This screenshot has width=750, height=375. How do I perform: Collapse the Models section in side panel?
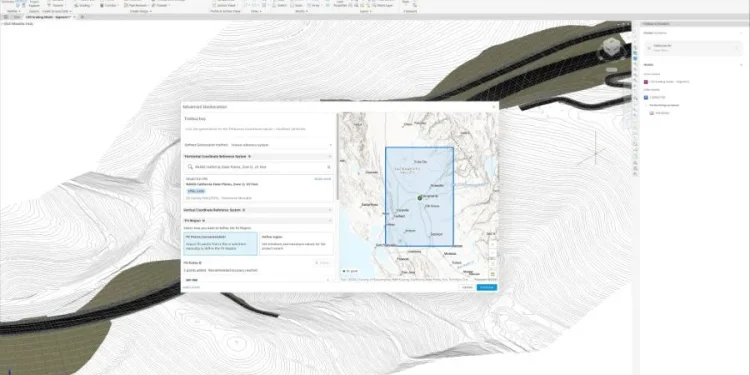(741, 65)
